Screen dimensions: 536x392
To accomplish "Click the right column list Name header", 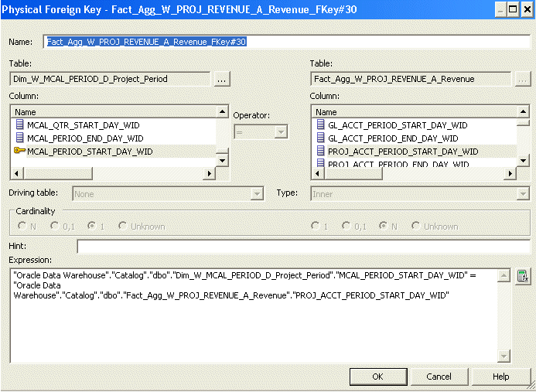I will click(415, 112).
